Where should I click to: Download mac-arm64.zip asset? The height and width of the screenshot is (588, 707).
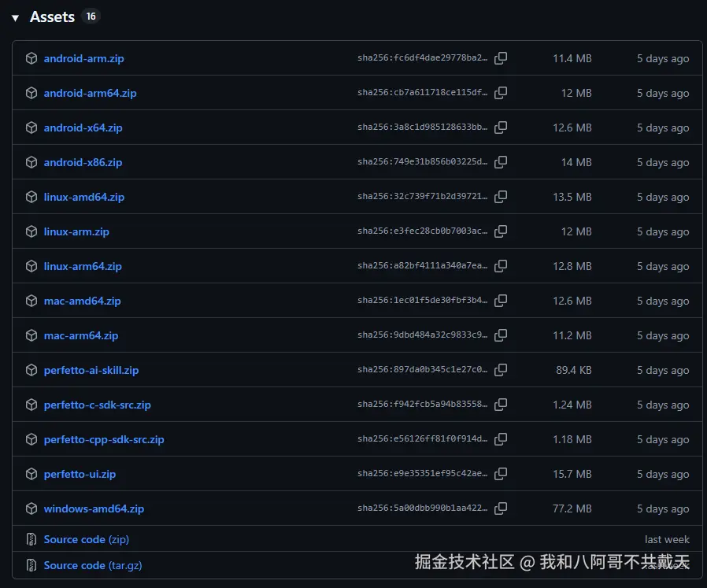pos(81,335)
